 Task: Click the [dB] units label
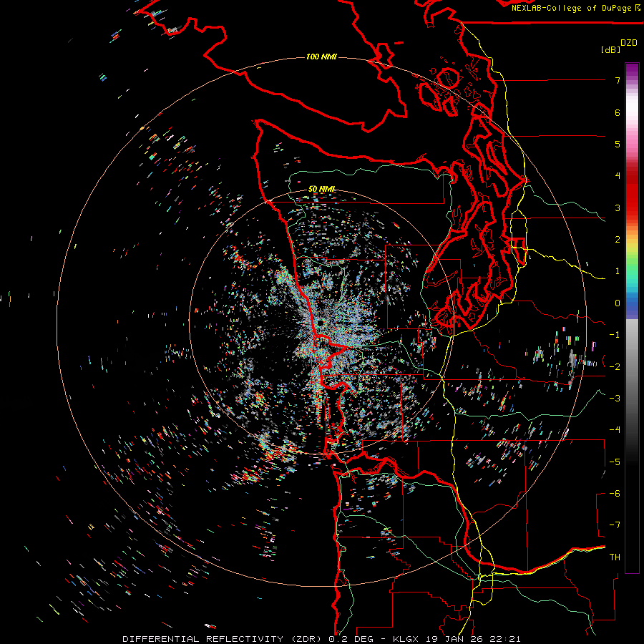611,49
